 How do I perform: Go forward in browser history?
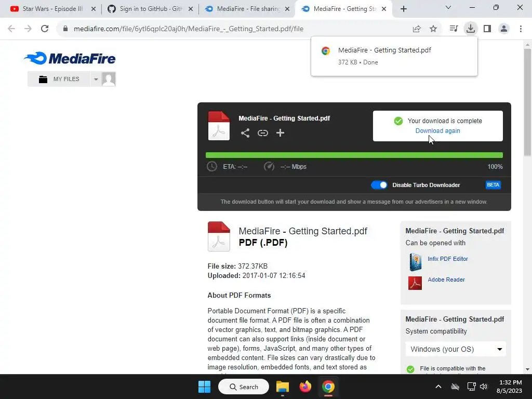coord(28,29)
